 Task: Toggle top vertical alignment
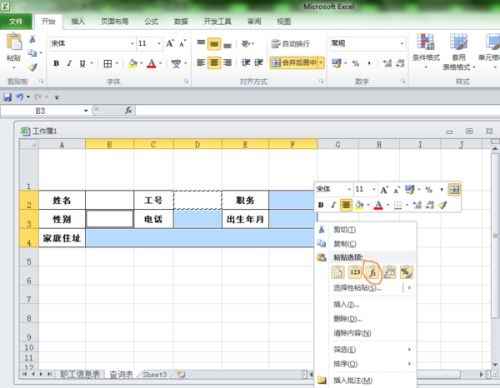201,43
